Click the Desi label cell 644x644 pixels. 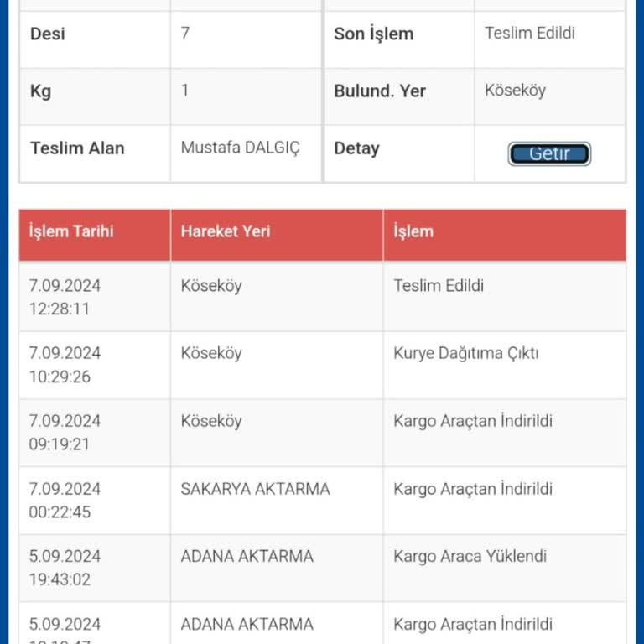(x=48, y=34)
